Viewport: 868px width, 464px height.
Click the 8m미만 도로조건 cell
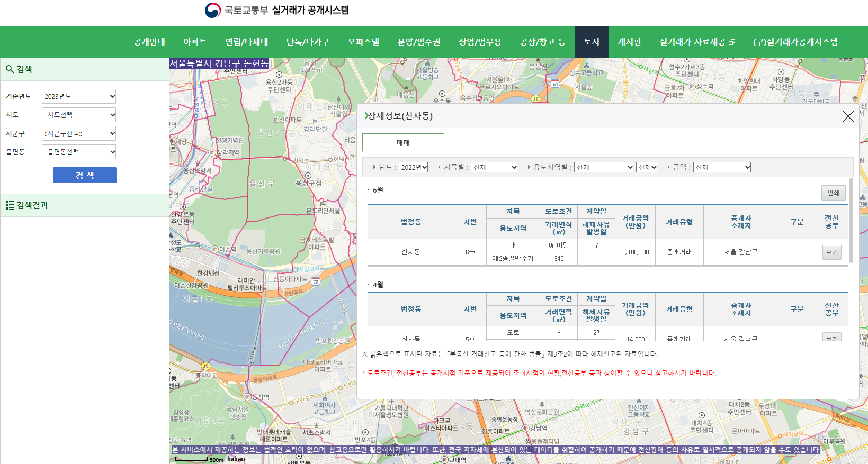tap(559, 245)
